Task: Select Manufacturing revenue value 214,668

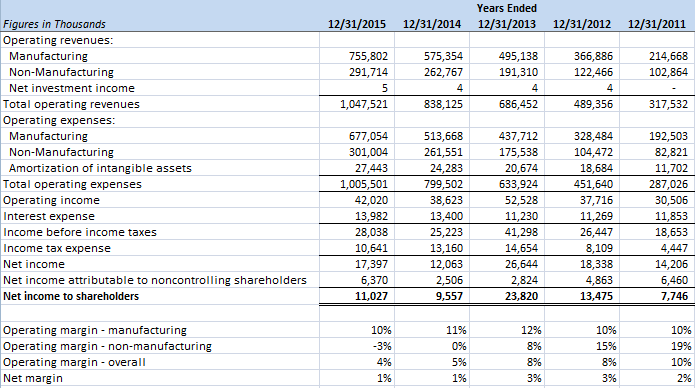Action: coord(668,56)
